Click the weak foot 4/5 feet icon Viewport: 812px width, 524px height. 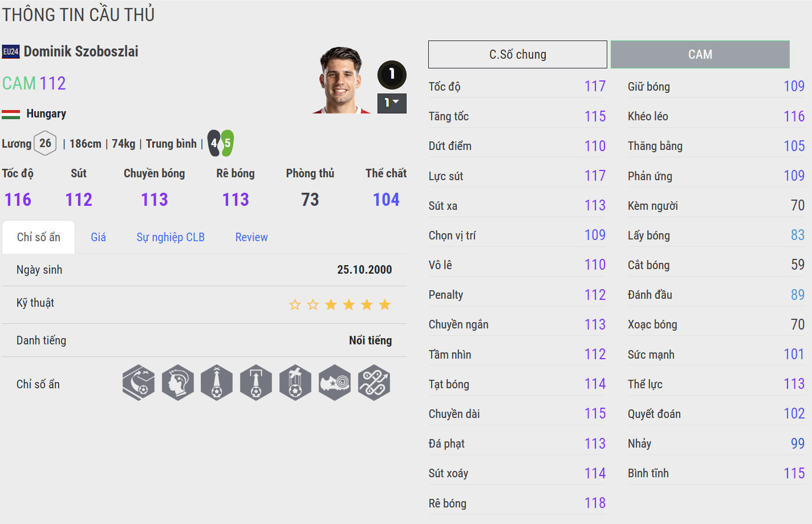[x=221, y=143]
